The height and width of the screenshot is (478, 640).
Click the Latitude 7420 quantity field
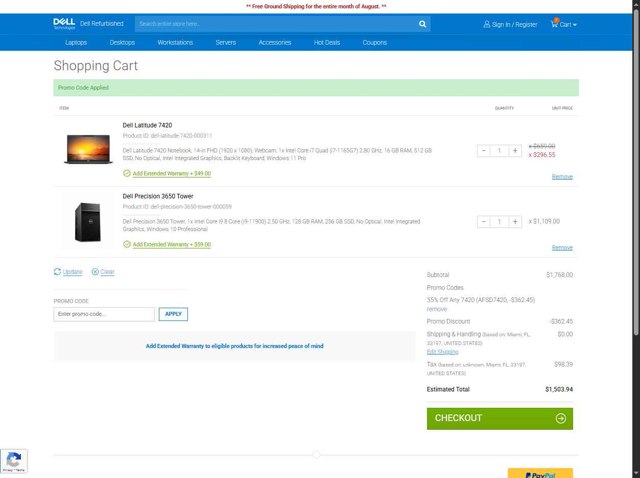pos(499,151)
